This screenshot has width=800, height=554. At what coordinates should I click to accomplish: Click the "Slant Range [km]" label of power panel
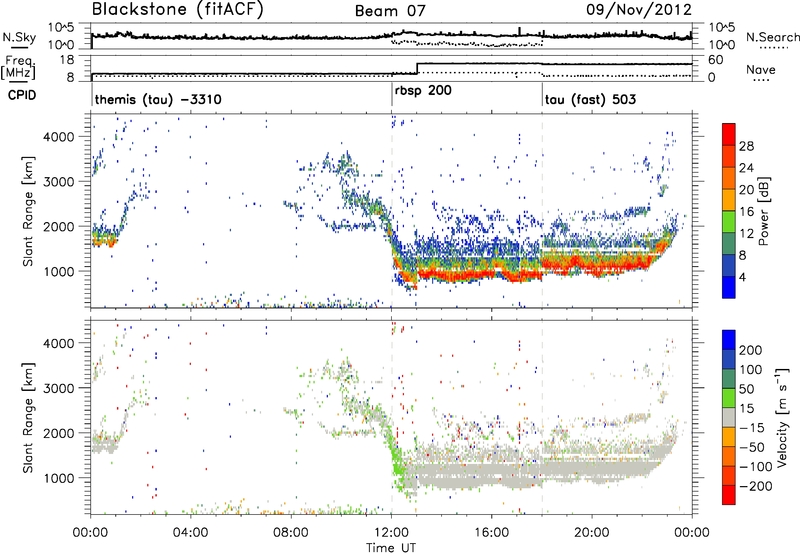pos(28,211)
